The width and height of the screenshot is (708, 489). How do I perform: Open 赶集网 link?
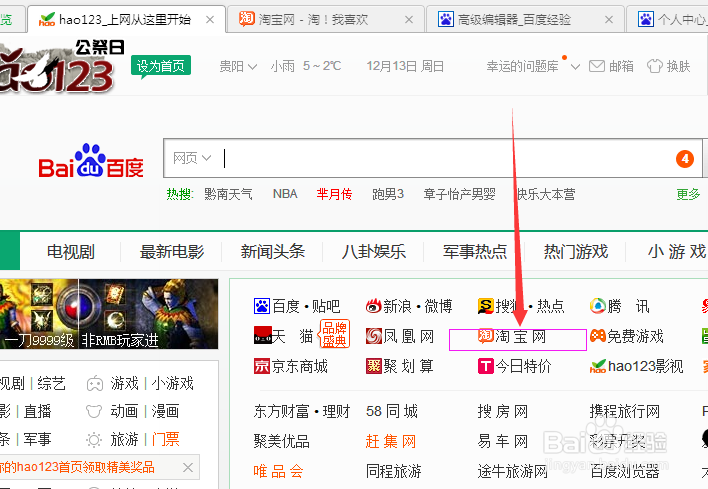pos(391,441)
